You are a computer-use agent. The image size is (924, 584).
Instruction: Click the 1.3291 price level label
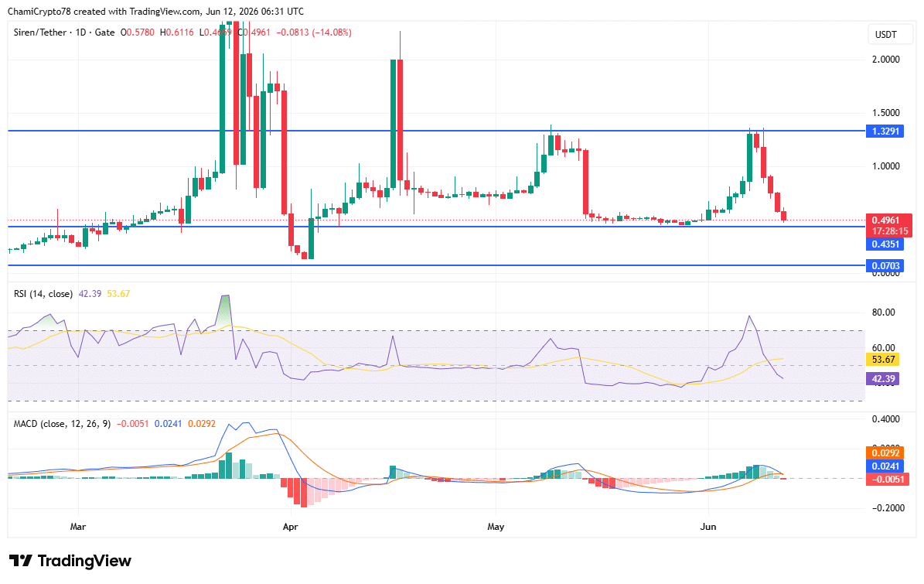pyautogui.click(x=885, y=131)
